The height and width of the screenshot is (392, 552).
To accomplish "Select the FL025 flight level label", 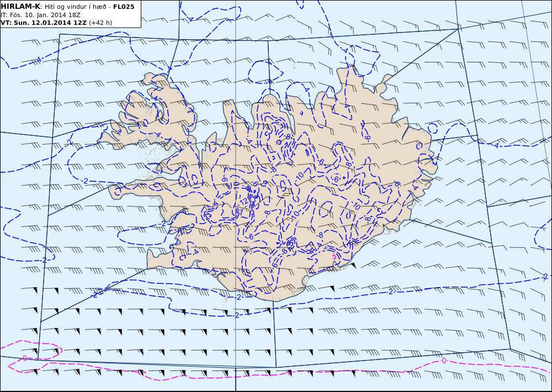I will pos(124,7).
